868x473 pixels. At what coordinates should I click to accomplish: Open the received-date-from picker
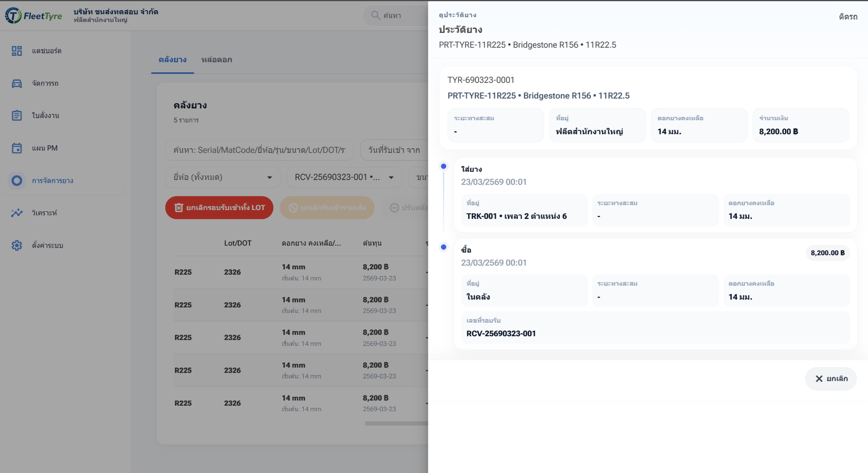point(394,150)
